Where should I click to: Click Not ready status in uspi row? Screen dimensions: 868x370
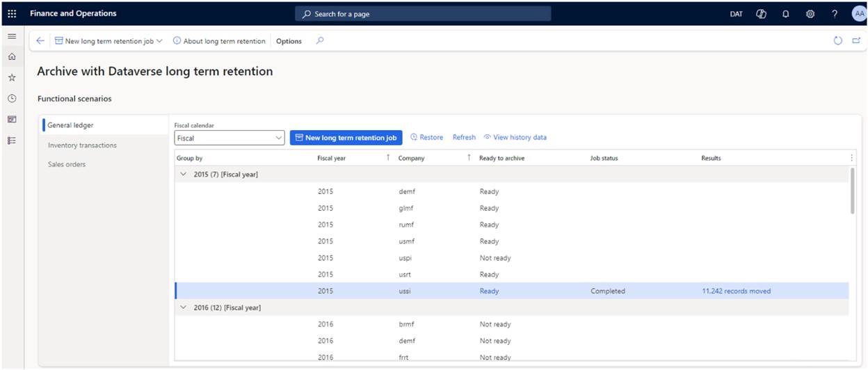click(x=495, y=258)
